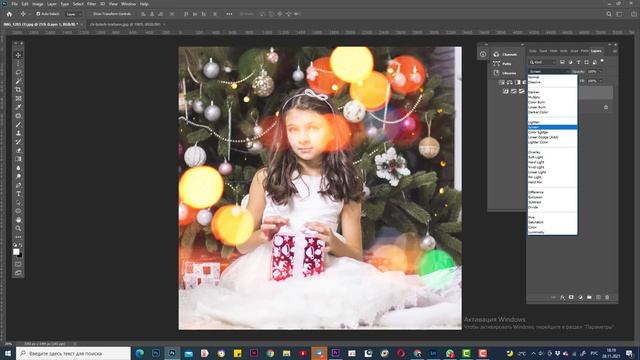Open the Channels collapsed panel

coord(505,54)
